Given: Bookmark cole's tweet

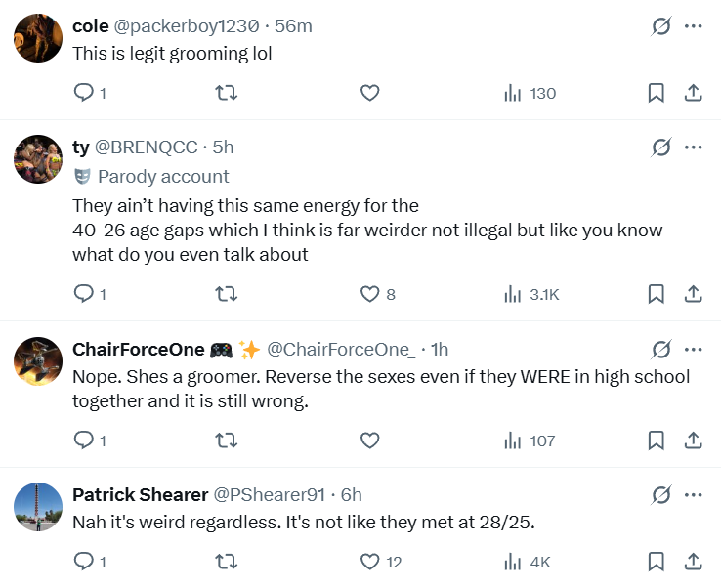Looking at the screenshot, I should coord(657,93).
